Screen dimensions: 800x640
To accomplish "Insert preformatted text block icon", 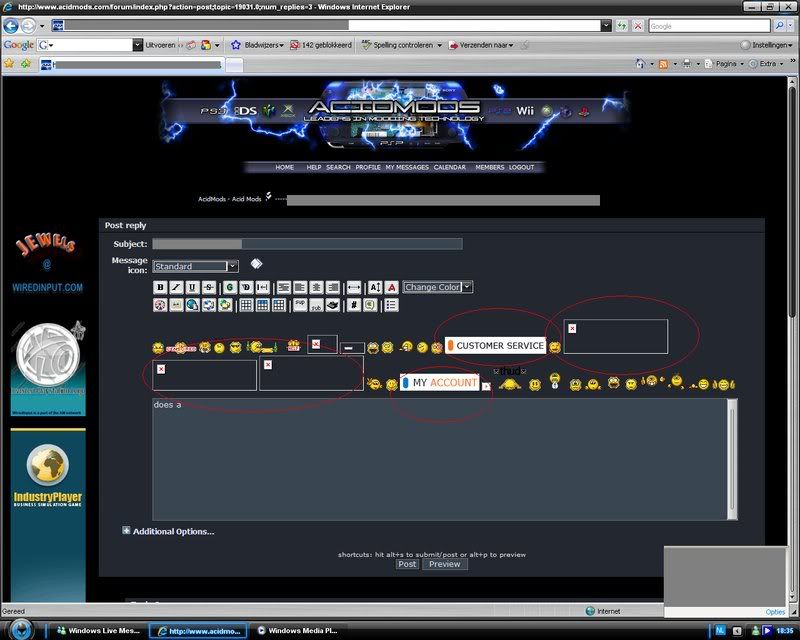I will [284, 287].
